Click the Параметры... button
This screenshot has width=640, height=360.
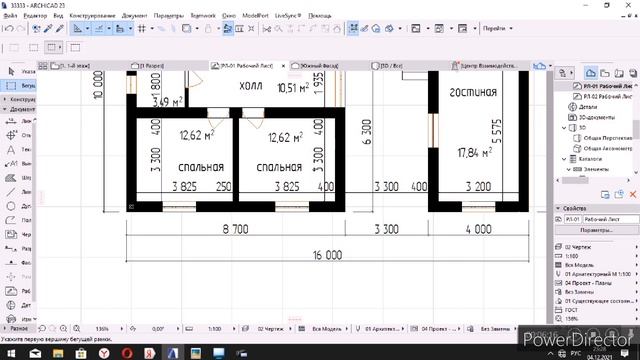tap(596, 230)
